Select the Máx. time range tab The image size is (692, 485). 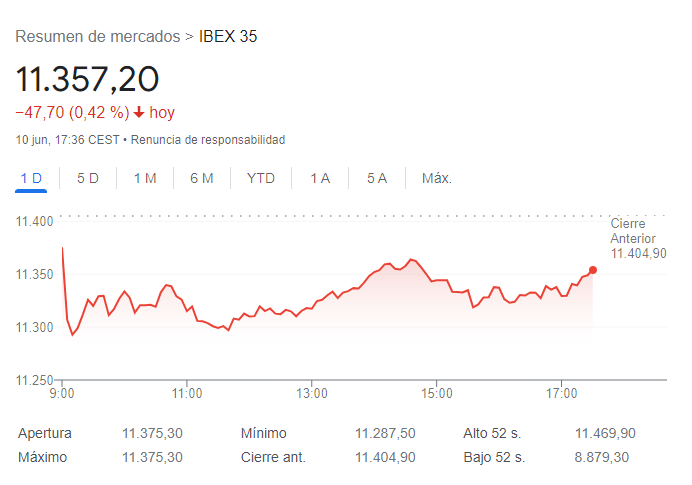click(x=437, y=178)
